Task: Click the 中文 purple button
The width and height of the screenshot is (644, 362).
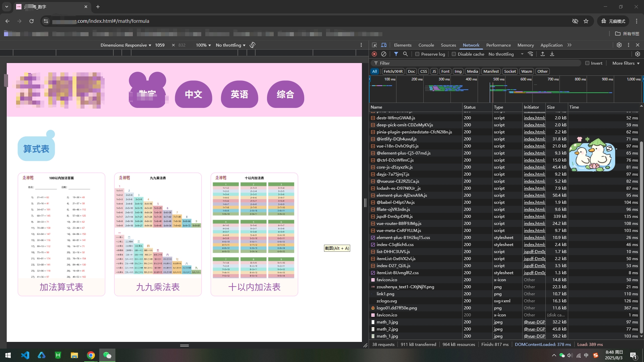Action: [194, 94]
